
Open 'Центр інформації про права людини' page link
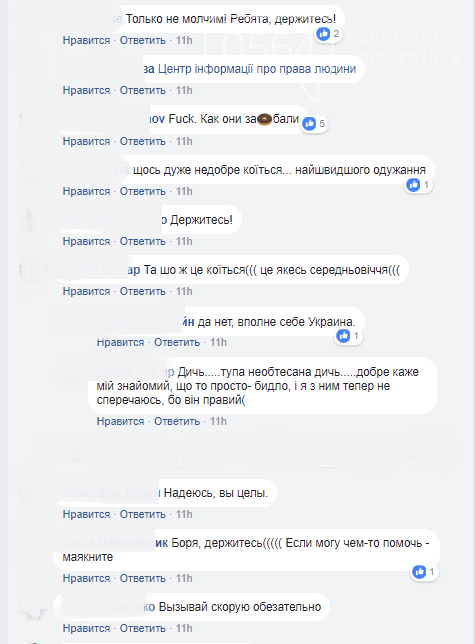tap(257, 69)
